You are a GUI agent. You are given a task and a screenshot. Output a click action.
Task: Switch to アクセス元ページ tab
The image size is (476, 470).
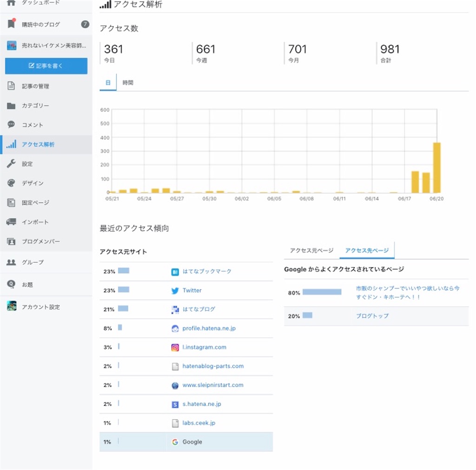click(x=312, y=250)
